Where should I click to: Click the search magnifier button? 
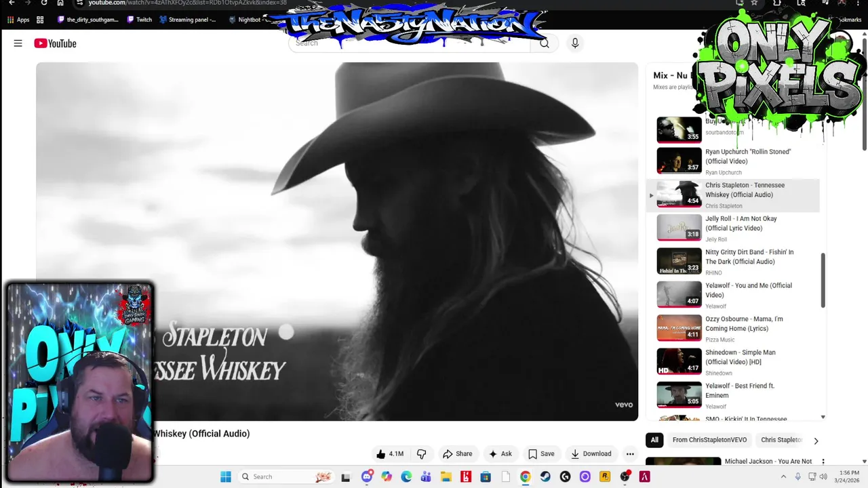coord(545,43)
